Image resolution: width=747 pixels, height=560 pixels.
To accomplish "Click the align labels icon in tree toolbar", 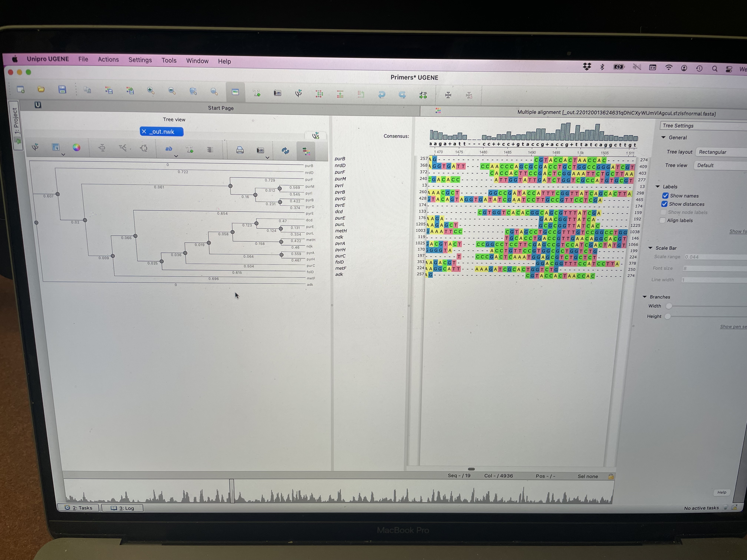I will coord(210,149).
